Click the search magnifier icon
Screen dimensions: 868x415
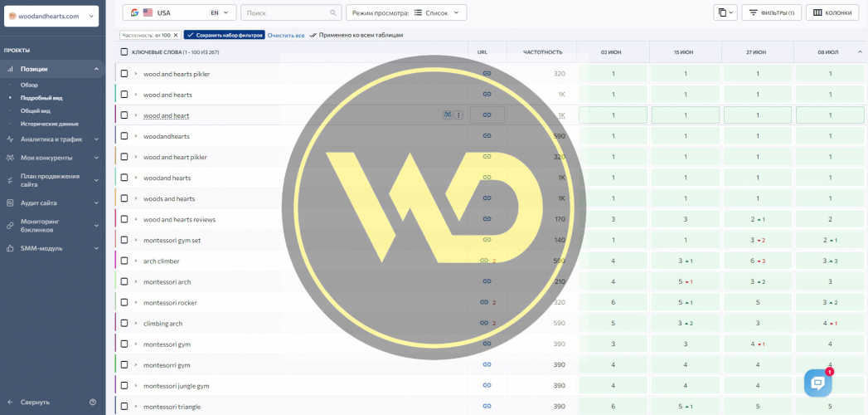(333, 13)
